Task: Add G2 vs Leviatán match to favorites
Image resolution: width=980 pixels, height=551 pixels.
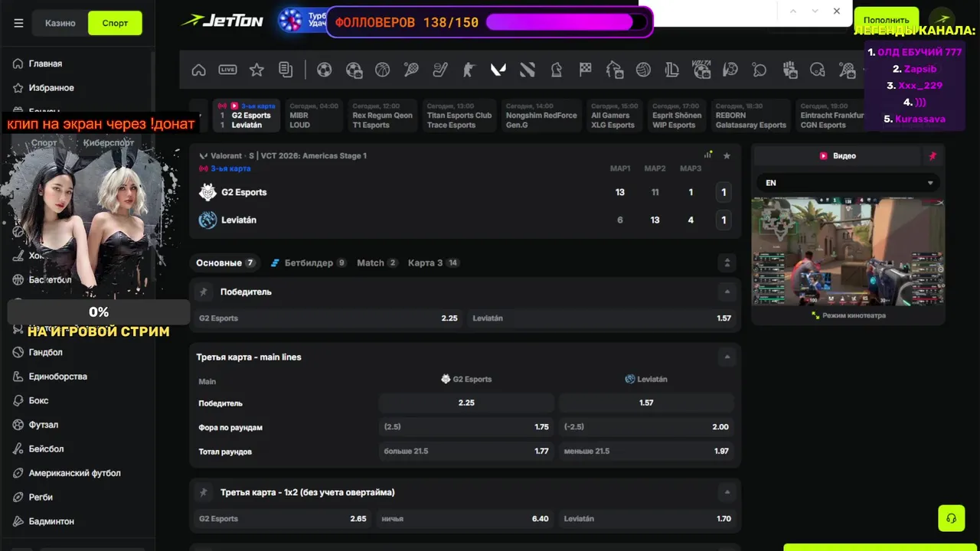Action: pos(727,155)
